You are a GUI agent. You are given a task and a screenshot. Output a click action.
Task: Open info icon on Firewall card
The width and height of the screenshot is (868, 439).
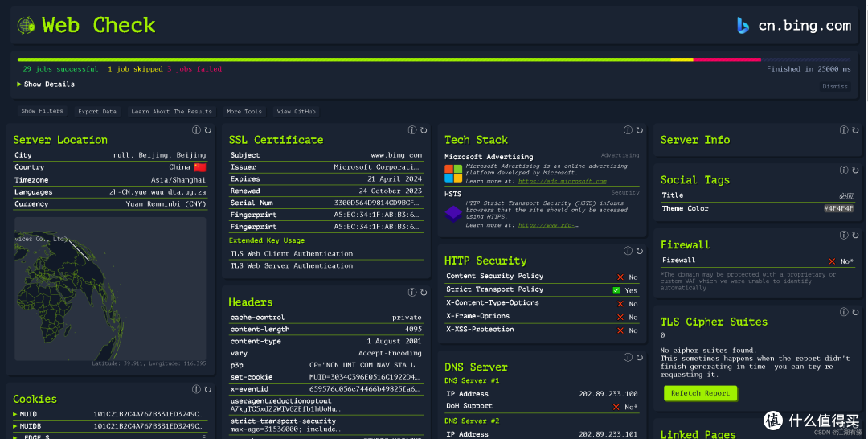click(844, 235)
